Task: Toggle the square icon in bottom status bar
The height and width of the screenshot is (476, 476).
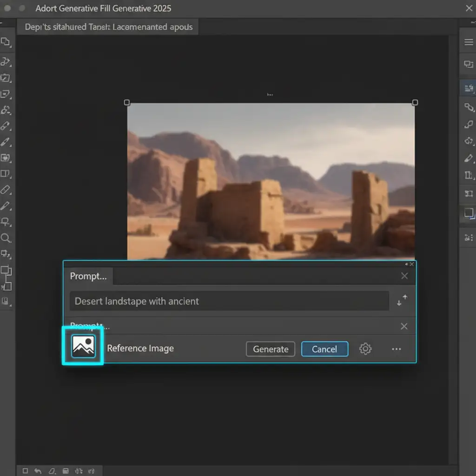Action: [x=26, y=471]
